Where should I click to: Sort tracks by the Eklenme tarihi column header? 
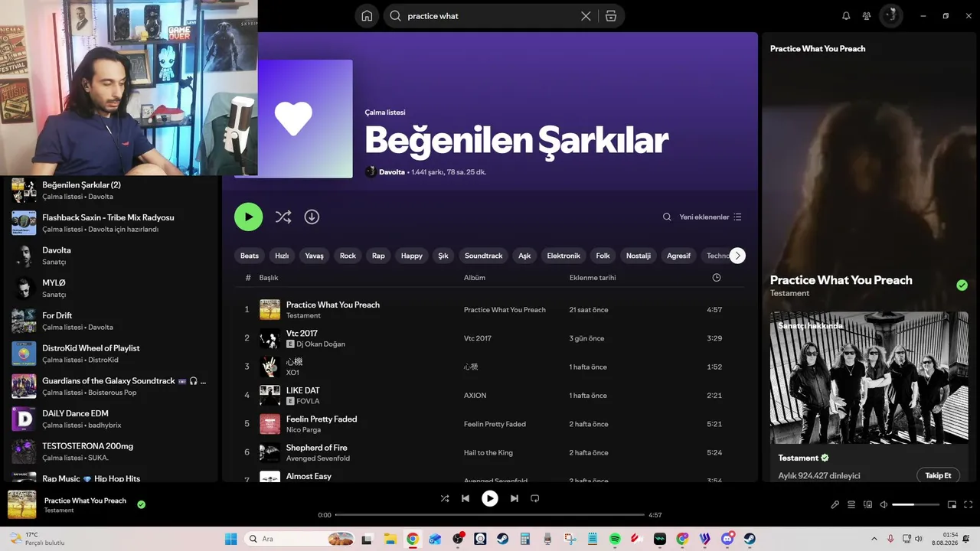(x=593, y=278)
